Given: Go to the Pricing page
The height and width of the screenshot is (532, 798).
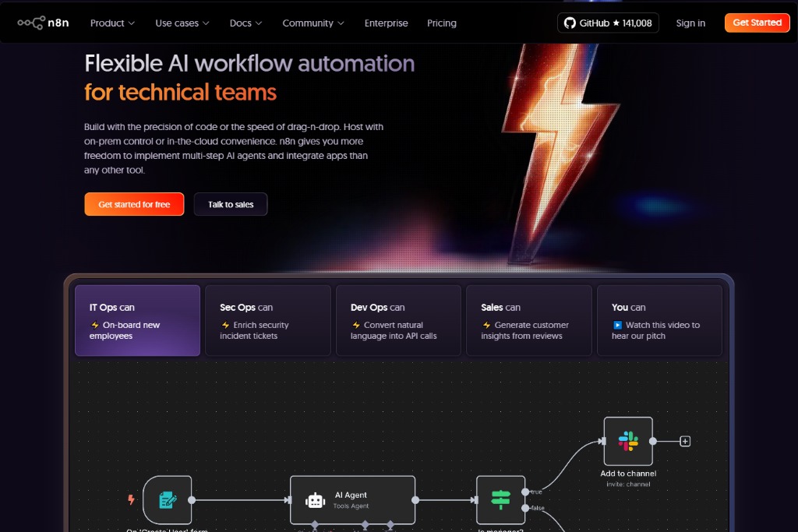Looking at the screenshot, I should coord(442,23).
